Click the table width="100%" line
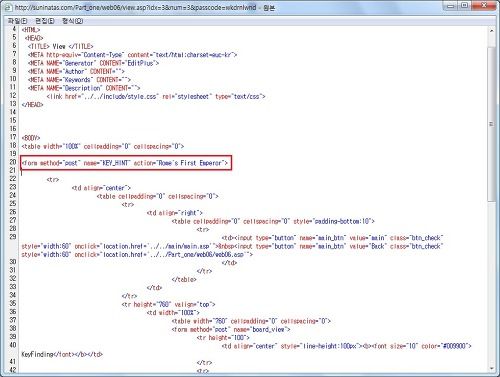Screen dimensions: 500x377 (103, 146)
